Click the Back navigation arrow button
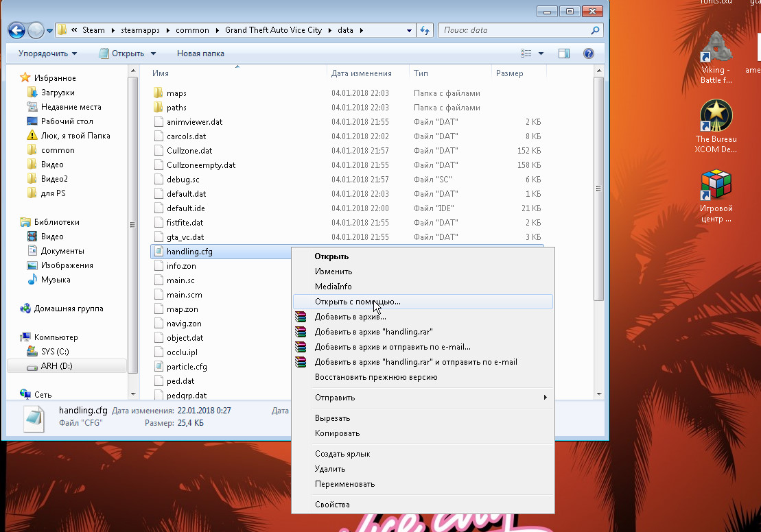 [x=16, y=31]
